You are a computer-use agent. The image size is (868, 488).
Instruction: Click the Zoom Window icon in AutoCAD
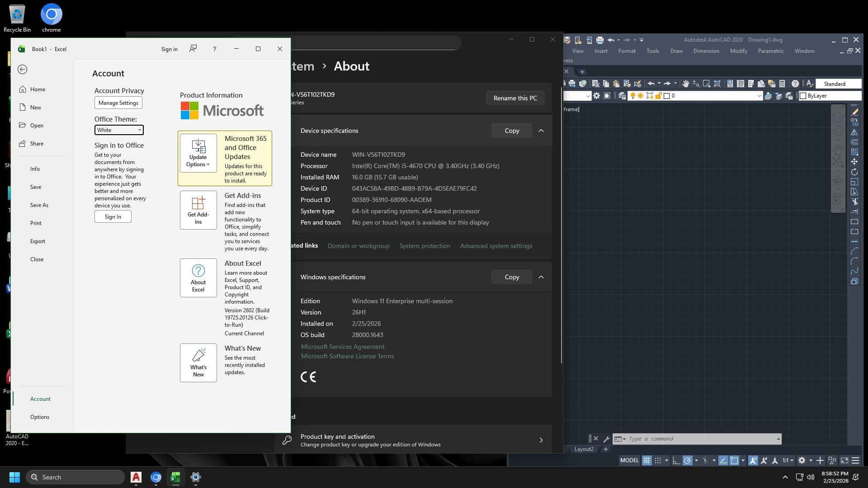(706, 84)
